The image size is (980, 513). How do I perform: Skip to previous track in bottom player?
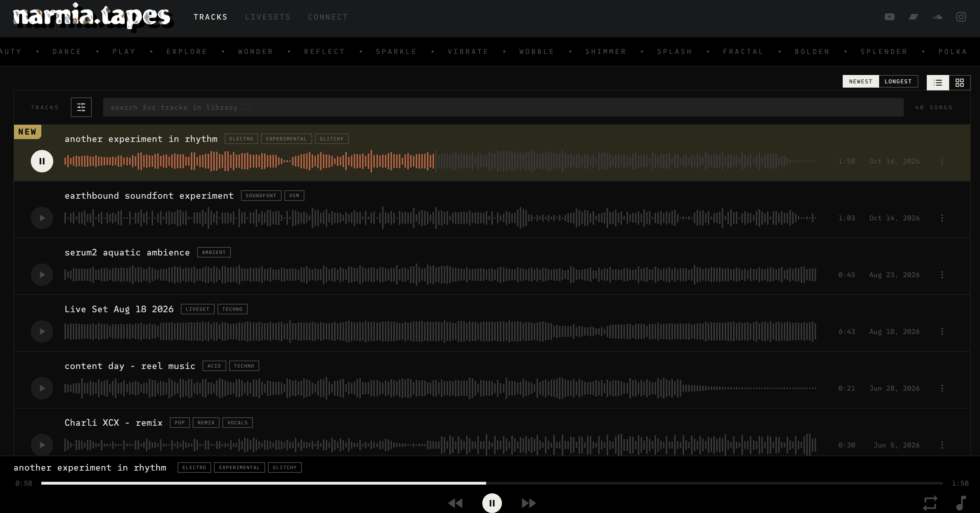pos(455,503)
